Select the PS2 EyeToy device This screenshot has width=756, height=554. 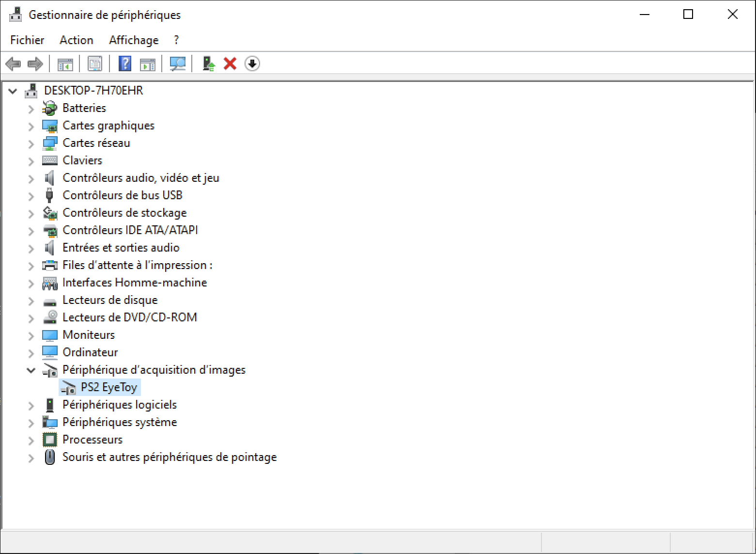109,388
